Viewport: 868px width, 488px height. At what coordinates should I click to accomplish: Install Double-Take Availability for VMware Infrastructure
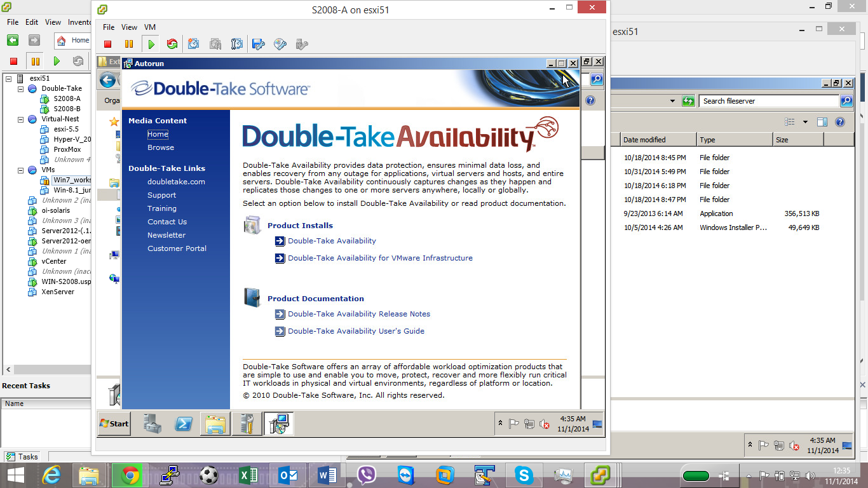tap(380, 258)
